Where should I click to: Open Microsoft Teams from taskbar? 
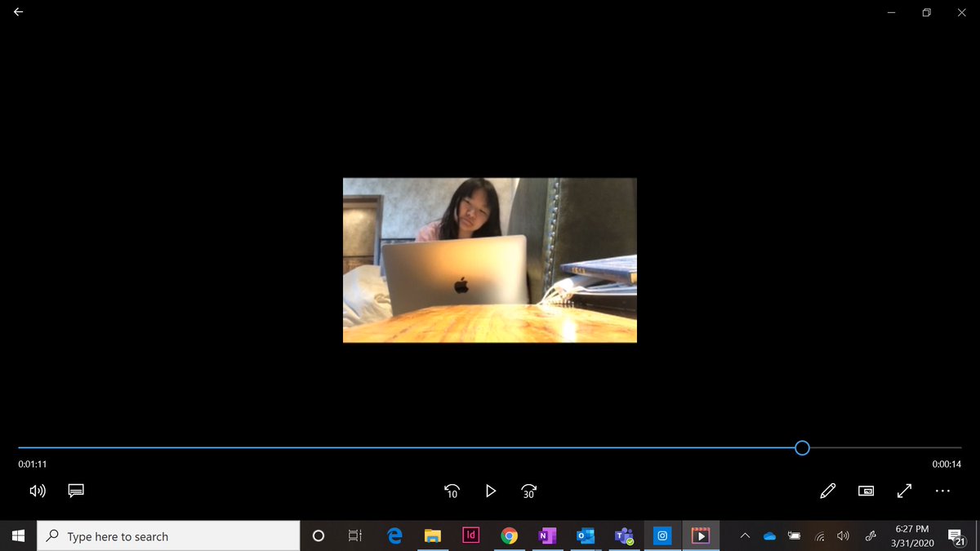[624, 536]
